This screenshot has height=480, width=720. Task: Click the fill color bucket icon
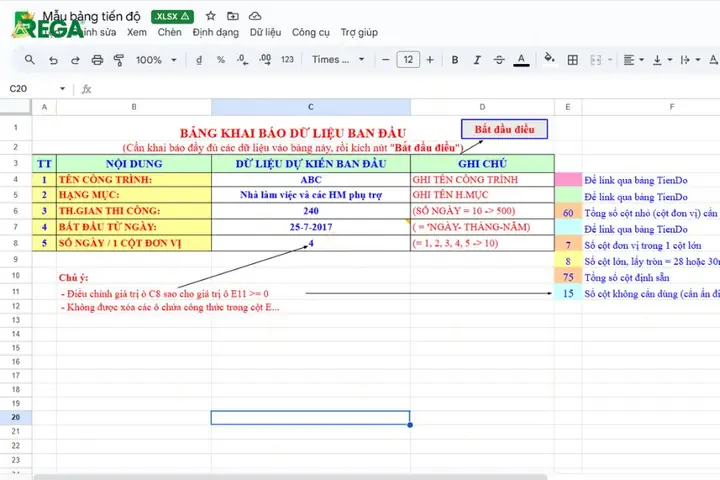pos(549,59)
